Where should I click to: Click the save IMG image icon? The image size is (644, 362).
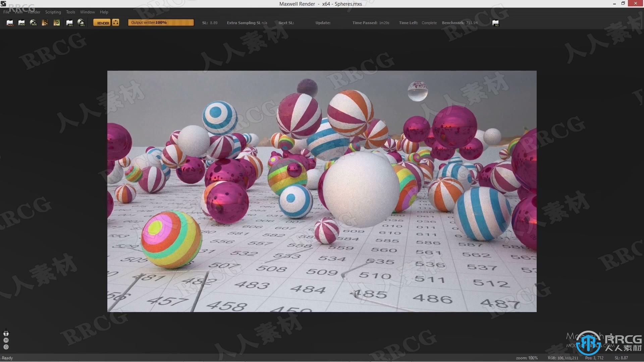pos(81,23)
